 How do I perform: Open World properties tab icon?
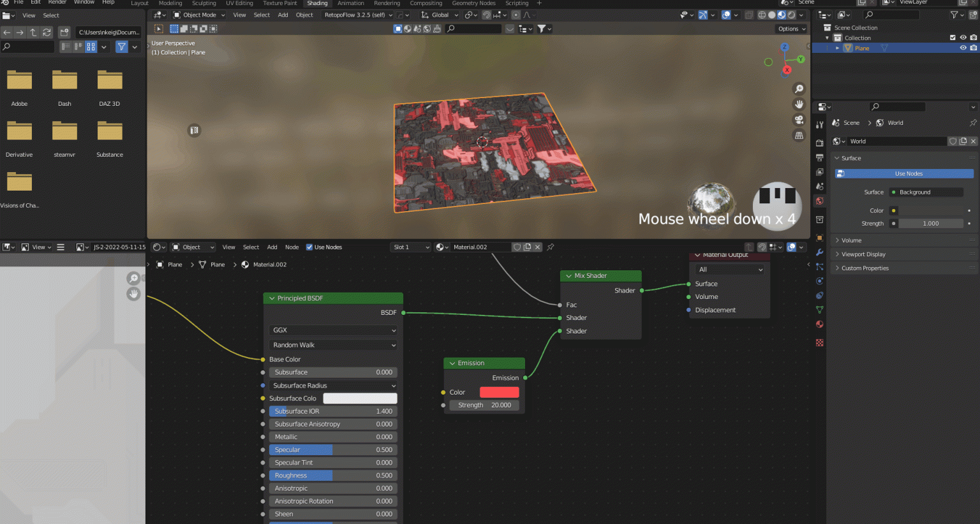click(x=820, y=201)
